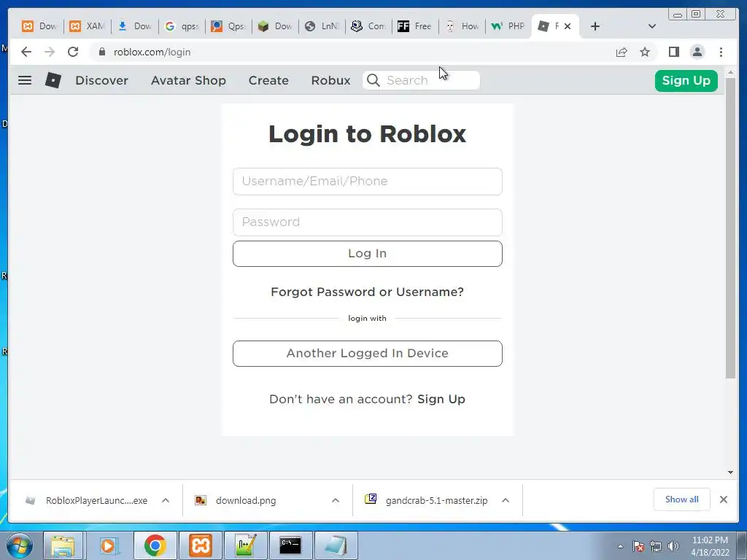
Task: Open options for gandcrab-5.1-master.zip
Action: pyautogui.click(x=506, y=500)
